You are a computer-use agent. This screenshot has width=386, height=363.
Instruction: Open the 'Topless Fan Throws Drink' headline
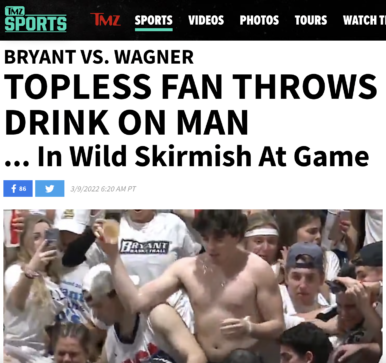[191, 104]
